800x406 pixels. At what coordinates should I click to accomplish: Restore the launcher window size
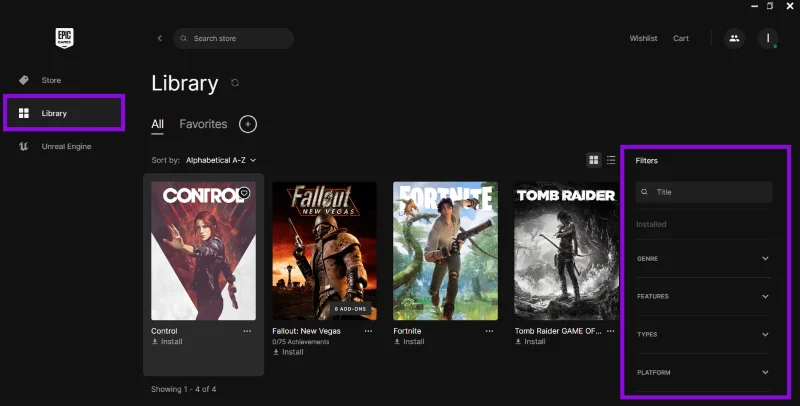[770, 6]
